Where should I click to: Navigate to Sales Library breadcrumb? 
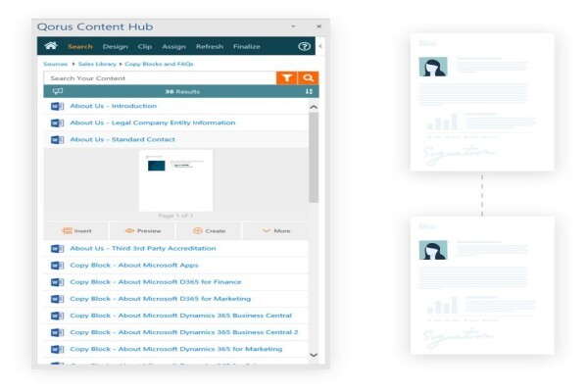[x=97, y=64]
